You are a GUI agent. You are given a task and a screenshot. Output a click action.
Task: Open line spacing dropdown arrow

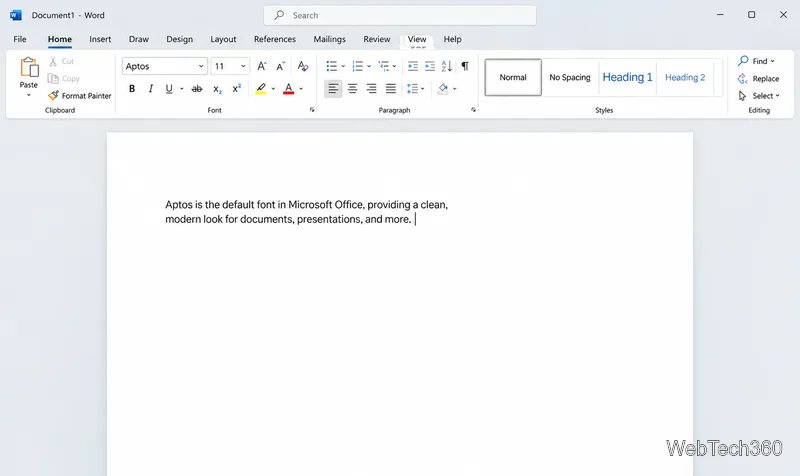422,89
